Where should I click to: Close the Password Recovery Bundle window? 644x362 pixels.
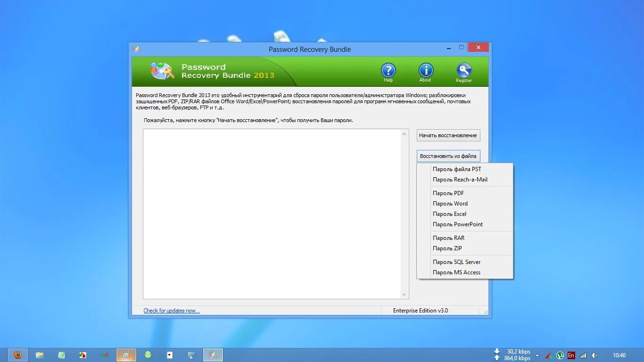coord(479,48)
